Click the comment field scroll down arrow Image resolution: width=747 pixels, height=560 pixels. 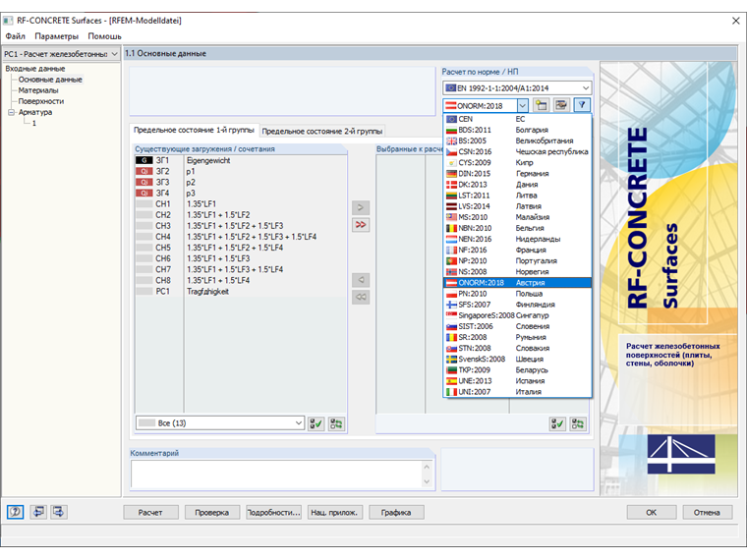pyautogui.click(x=427, y=481)
